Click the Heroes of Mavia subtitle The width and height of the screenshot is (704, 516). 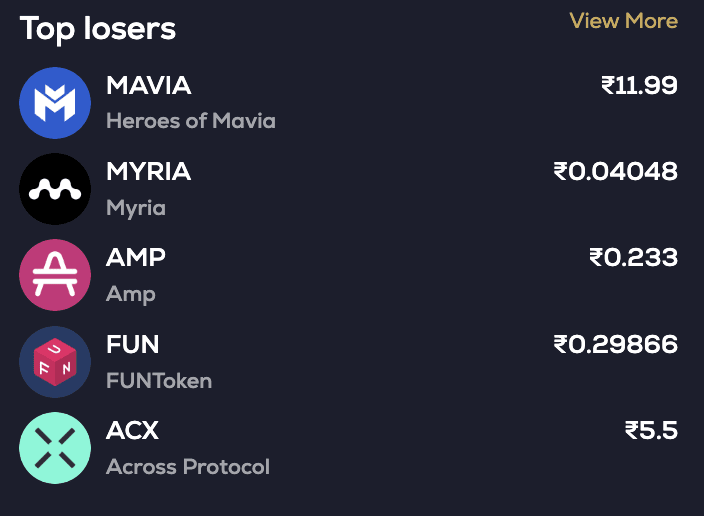190,121
